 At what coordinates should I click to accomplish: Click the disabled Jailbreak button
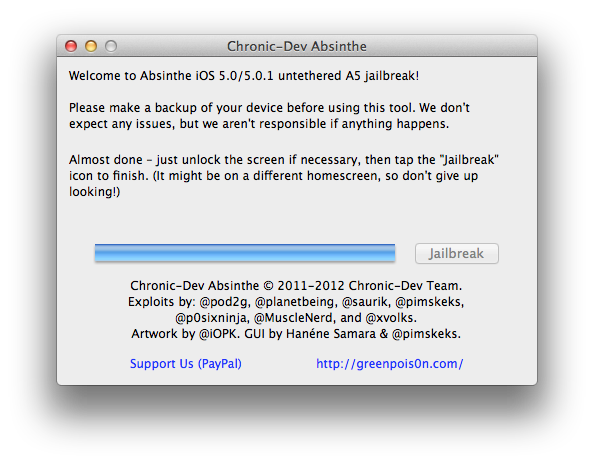pyautogui.click(x=456, y=253)
